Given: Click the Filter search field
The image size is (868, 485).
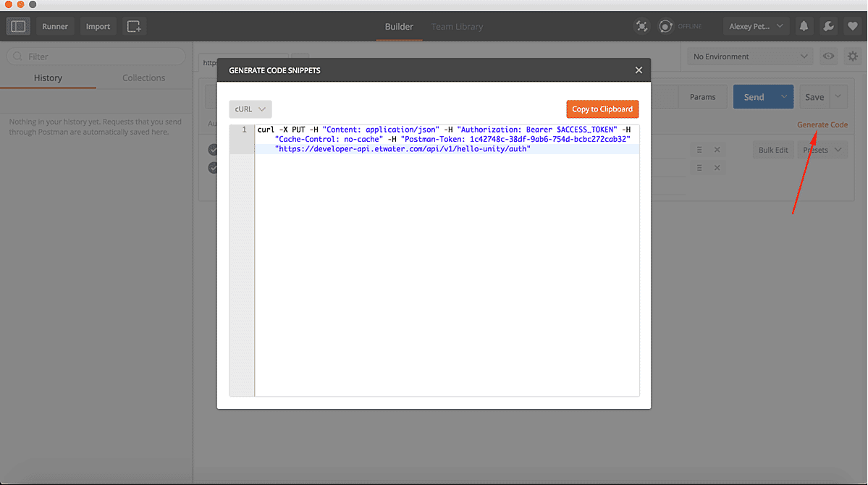Looking at the screenshot, I should point(96,56).
